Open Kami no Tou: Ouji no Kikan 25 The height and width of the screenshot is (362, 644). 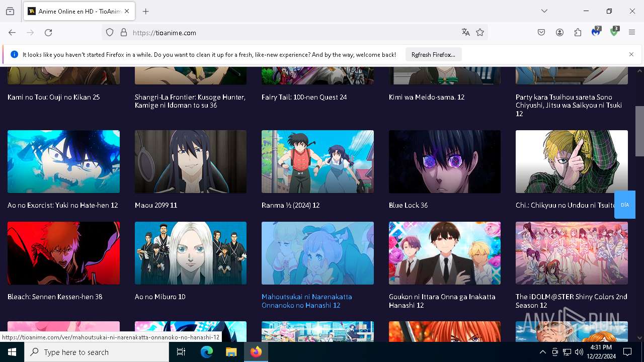coord(54,97)
